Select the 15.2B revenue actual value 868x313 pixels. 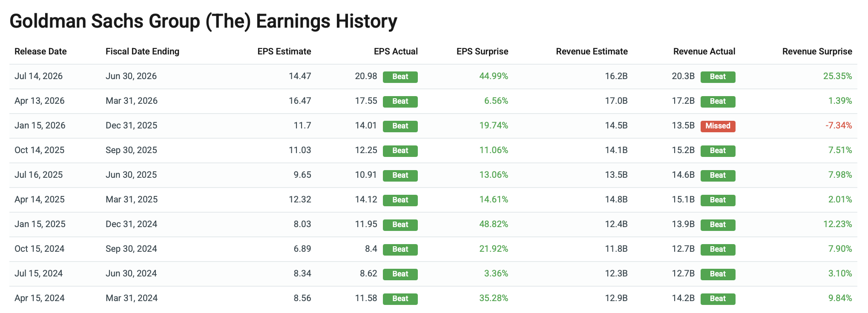click(x=683, y=150)
